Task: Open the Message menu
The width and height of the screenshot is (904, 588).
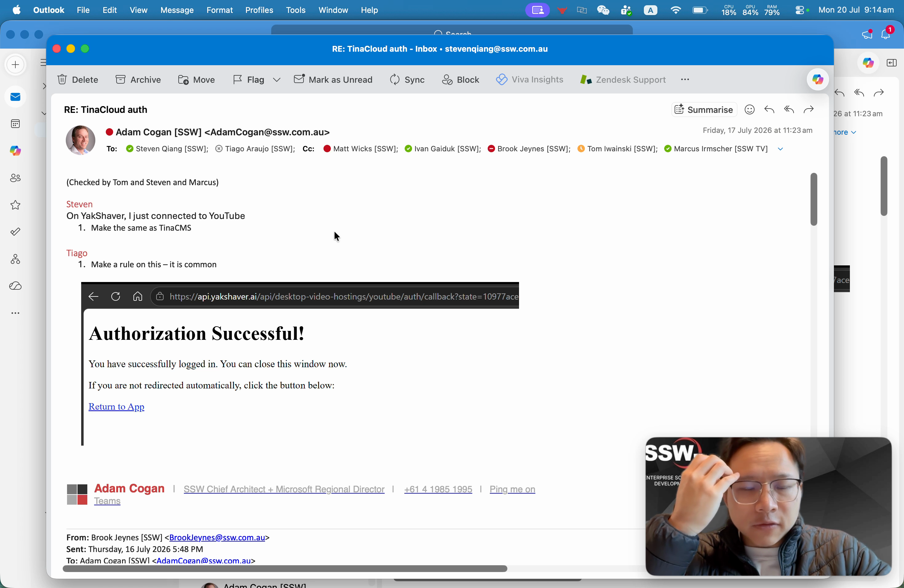Action: click(177, 10)
